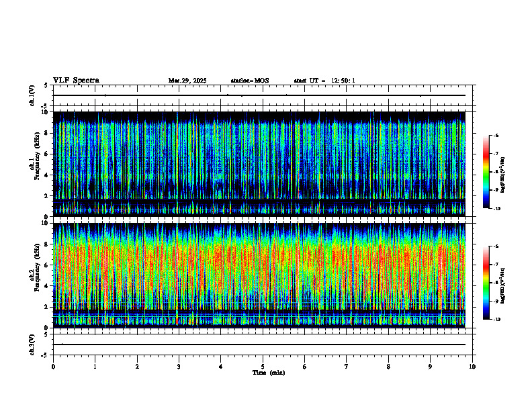Click the "-5" volt tick of ch.1(V) plot
This screenshot has height=411, width=532.
pyautogui.click(x=44, y=106)
